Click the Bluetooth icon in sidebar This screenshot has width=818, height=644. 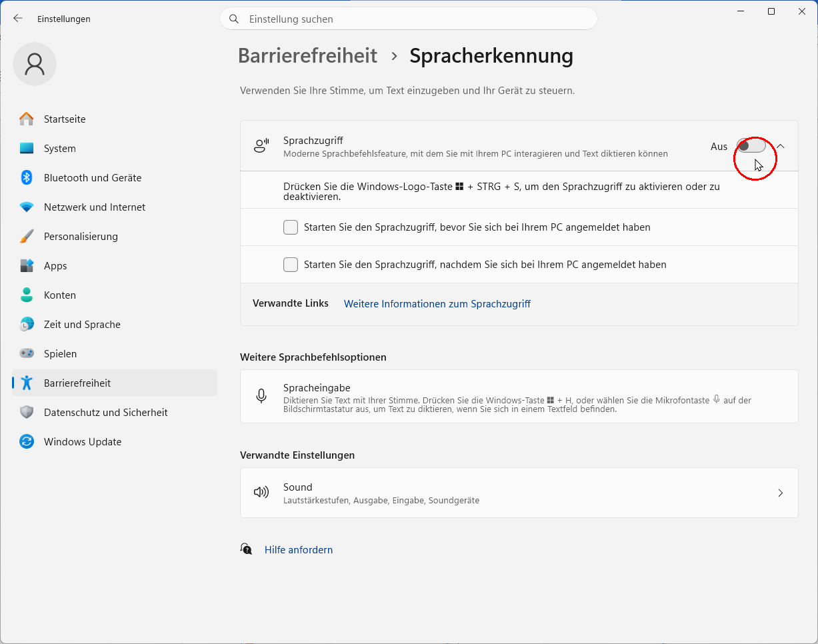point(27,178)
